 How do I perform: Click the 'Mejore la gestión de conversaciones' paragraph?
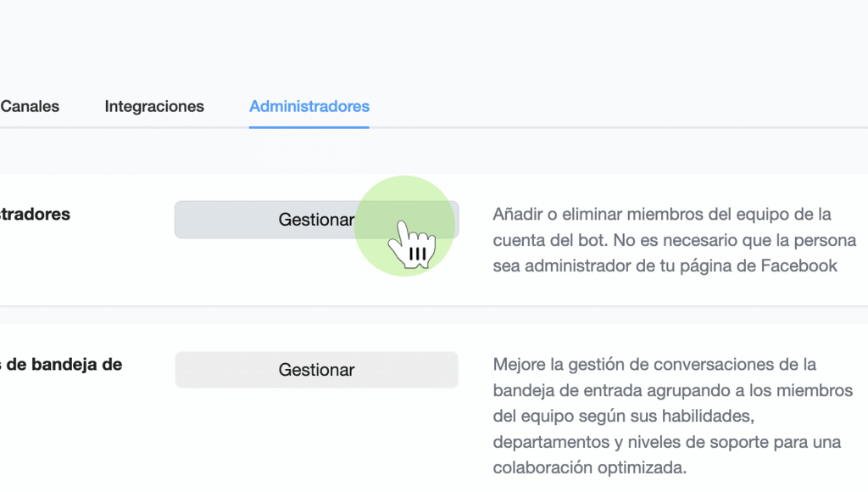(654, 365)
